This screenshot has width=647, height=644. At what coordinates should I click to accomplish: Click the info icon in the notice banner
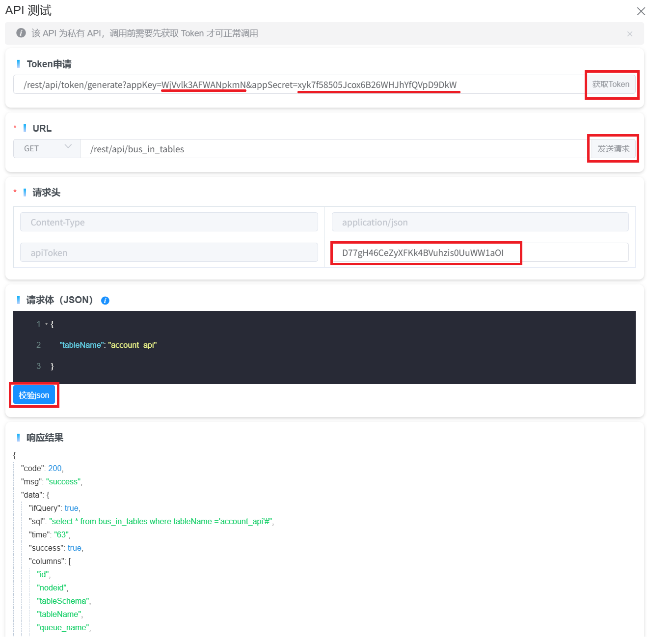(x=21, y=33)
